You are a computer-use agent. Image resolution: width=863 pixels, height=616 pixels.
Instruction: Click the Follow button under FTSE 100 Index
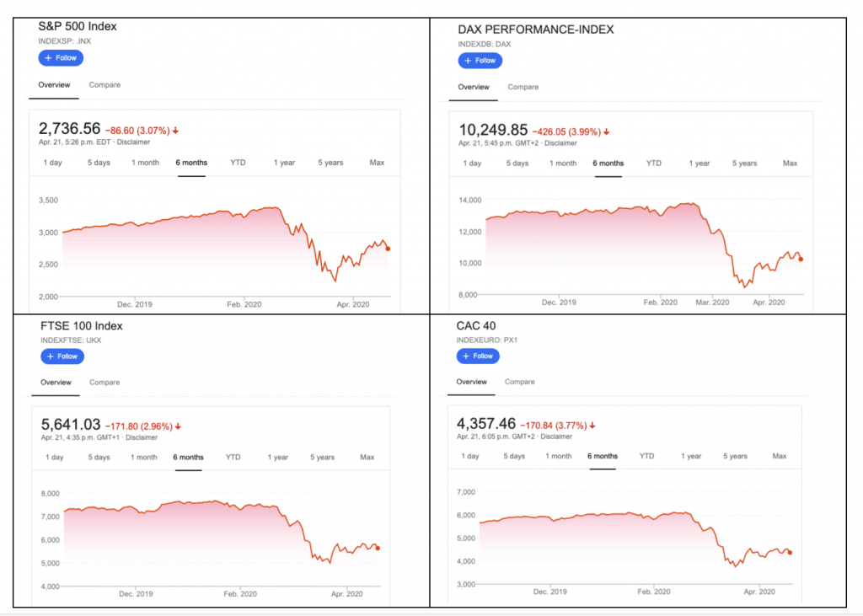[x=62, y=356]
